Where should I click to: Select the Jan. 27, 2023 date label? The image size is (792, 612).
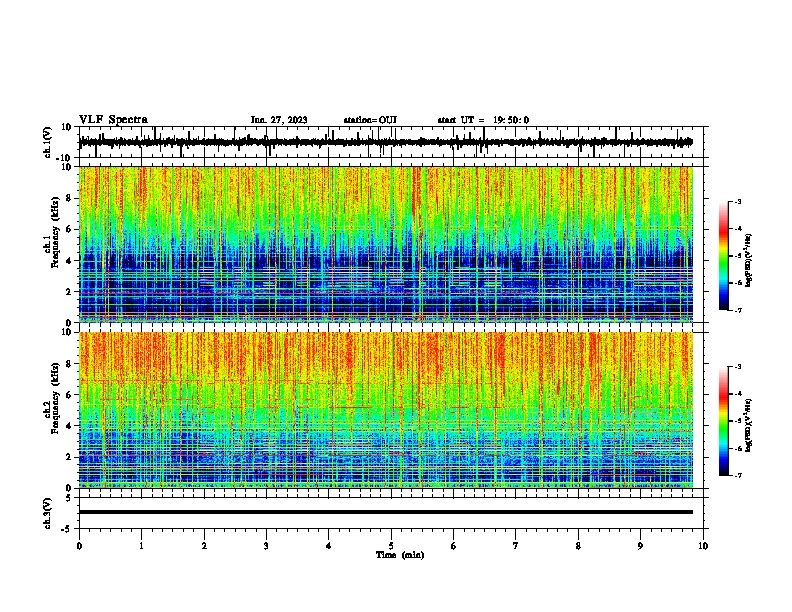[279, 120]
